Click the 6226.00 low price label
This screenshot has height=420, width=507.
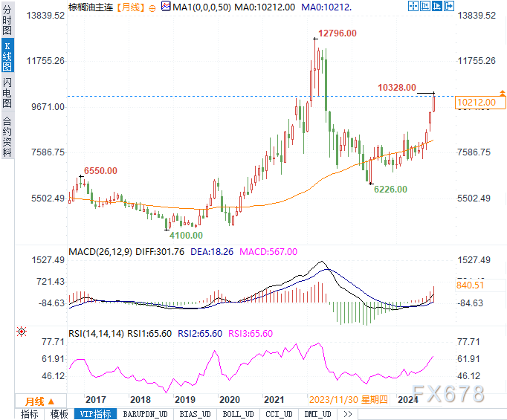[390, 189]
